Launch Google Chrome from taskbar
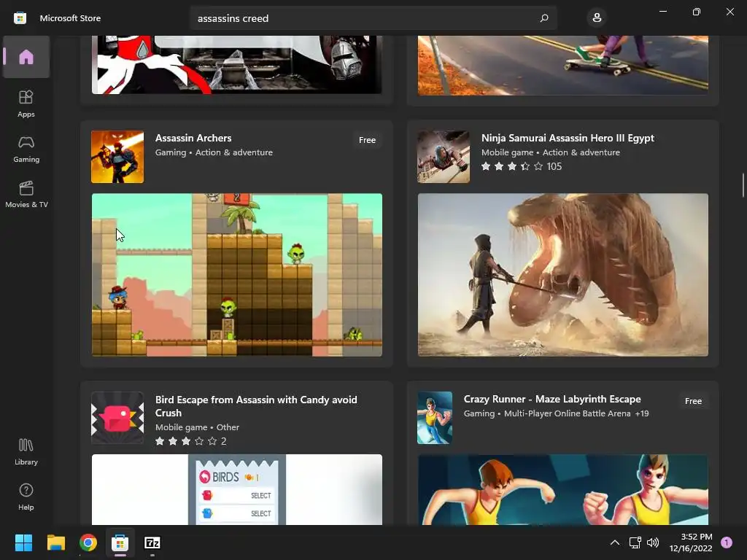Screen dimensions: 747x560 pos(88,542)
